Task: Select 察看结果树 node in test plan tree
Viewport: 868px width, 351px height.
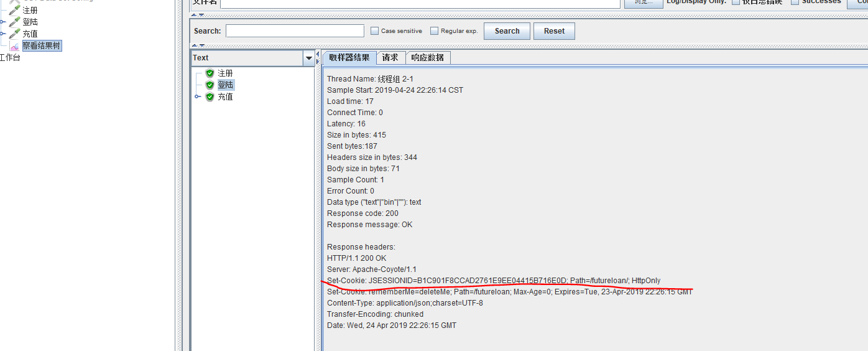Action: point(42,45)
